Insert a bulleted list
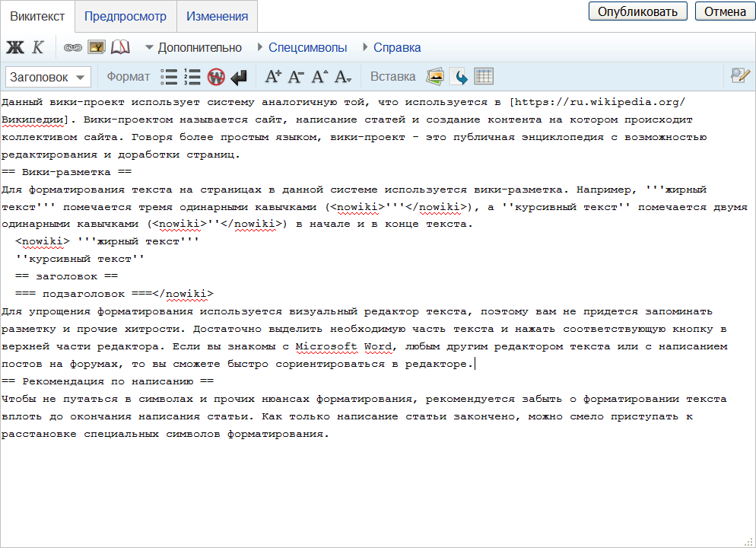This screenshot has width=756, height=548. (170, 77)
